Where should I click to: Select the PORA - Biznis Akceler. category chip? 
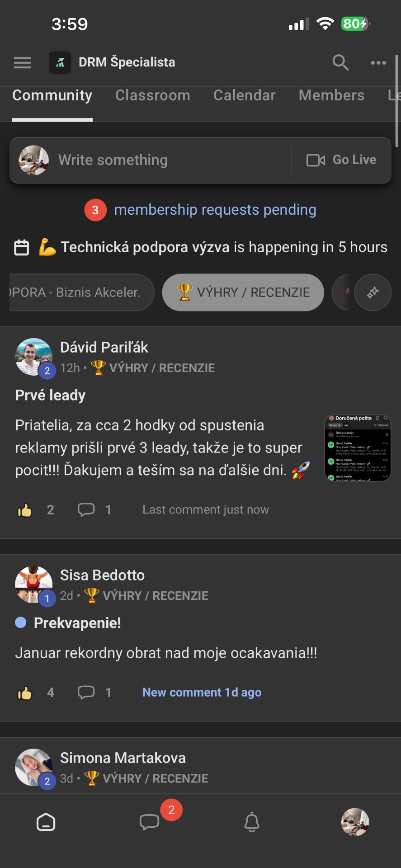click(x=81, y=292)
